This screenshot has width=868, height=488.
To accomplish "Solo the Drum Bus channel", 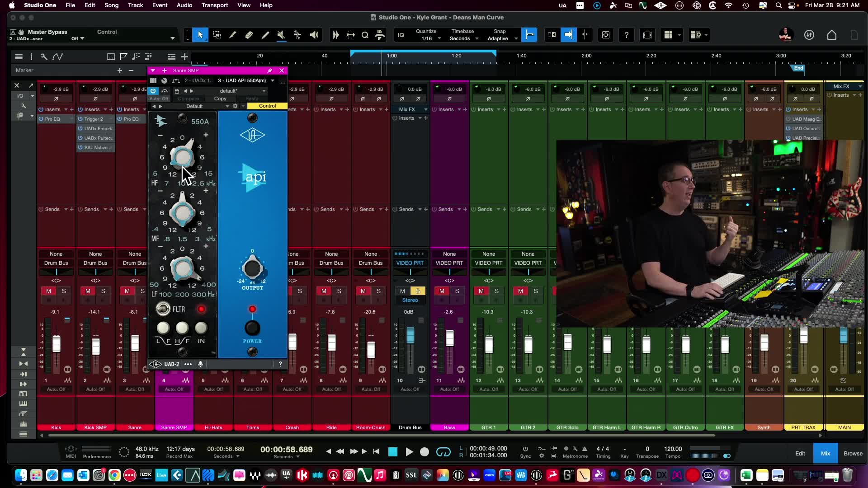I will [418, 291].
